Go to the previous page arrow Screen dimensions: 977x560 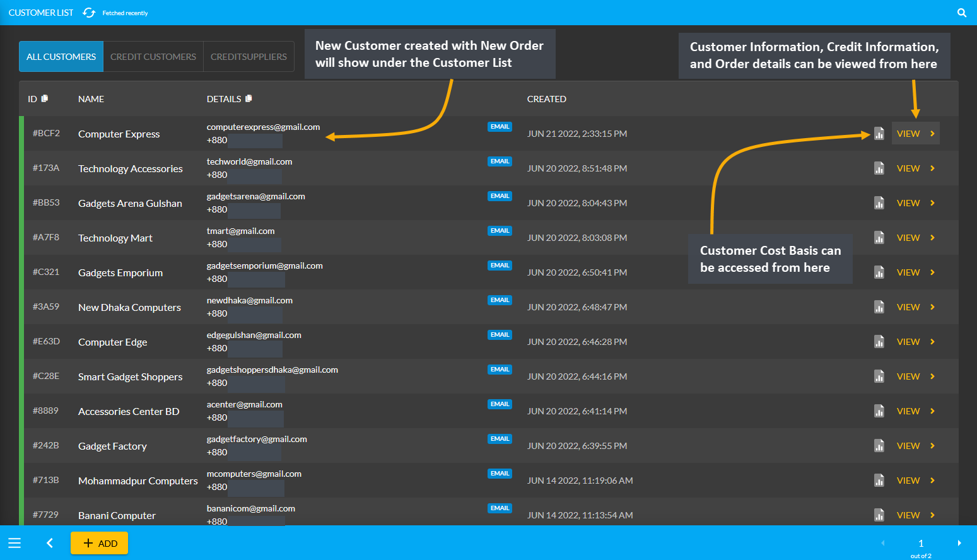tap(882, 543)
